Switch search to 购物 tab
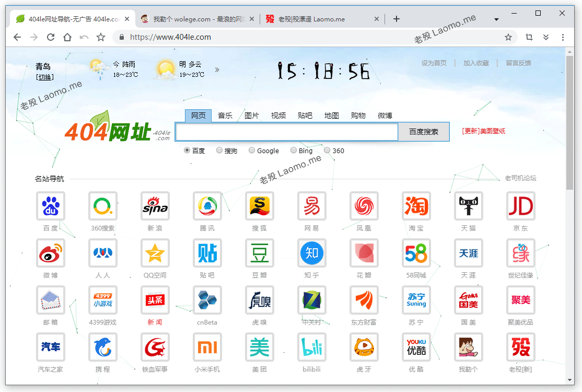 [x=358, y=116]
